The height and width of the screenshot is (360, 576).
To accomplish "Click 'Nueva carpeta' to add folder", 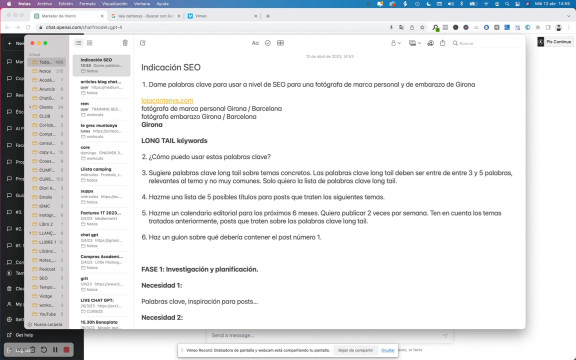I will [x=45, y=324].
